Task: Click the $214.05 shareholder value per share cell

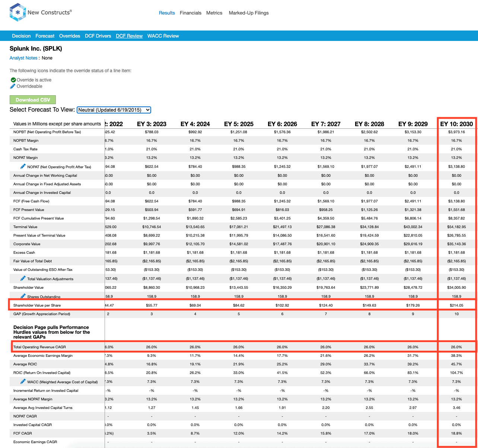Action: tap(456, 305)
